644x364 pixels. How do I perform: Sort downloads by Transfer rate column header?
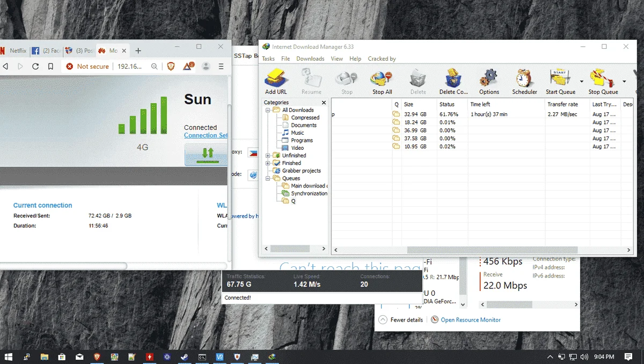566,104
